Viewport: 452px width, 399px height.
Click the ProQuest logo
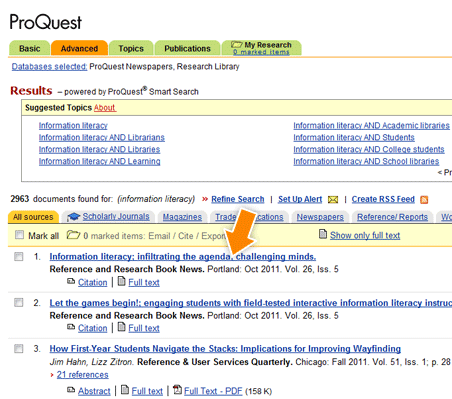(x=45, y=22)
